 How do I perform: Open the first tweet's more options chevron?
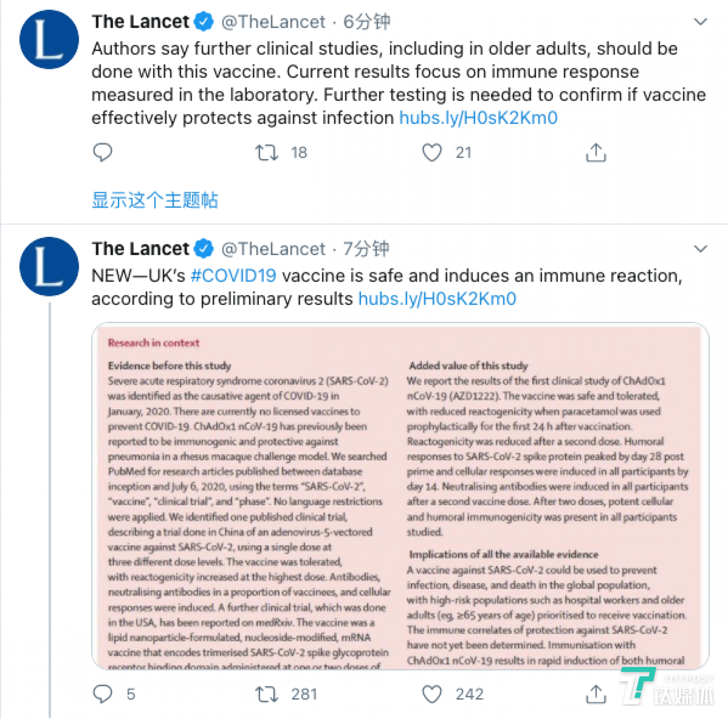pos(700,22)
